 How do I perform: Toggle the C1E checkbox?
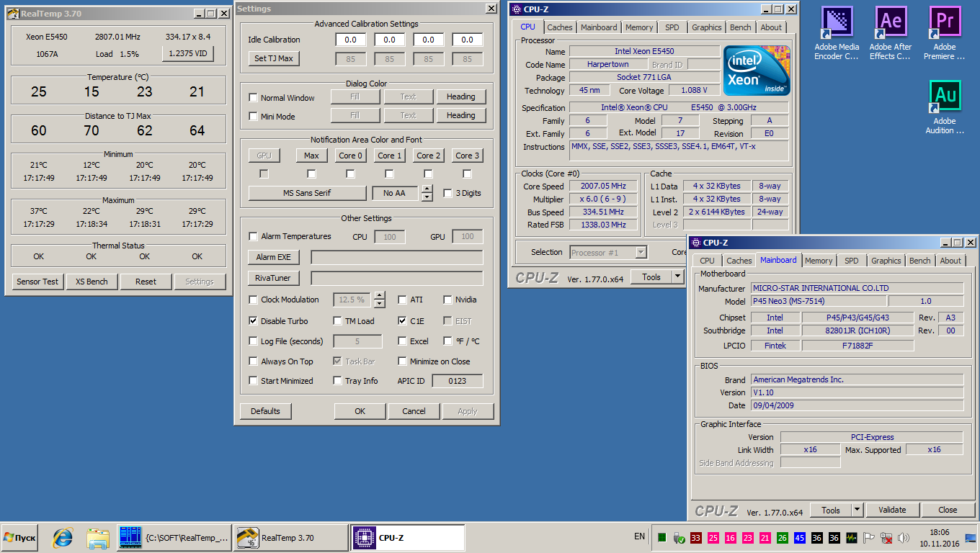[x=403, y=321]
